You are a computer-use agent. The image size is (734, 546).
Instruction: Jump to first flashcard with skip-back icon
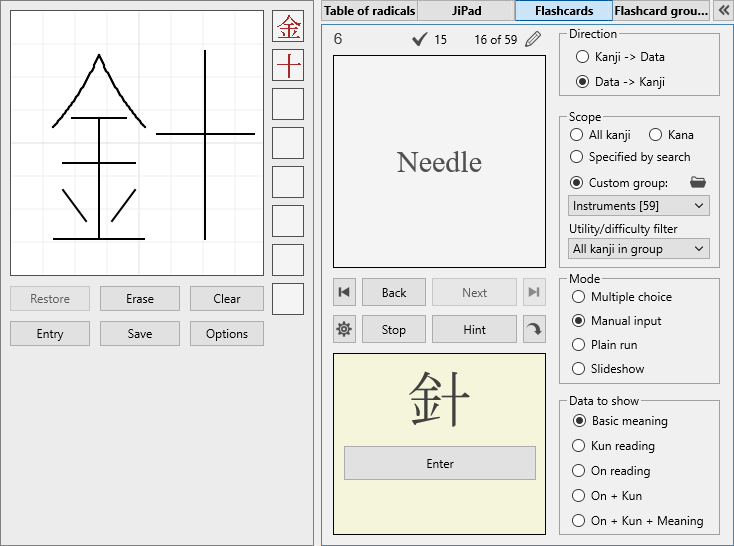click(x=344, y=292)
